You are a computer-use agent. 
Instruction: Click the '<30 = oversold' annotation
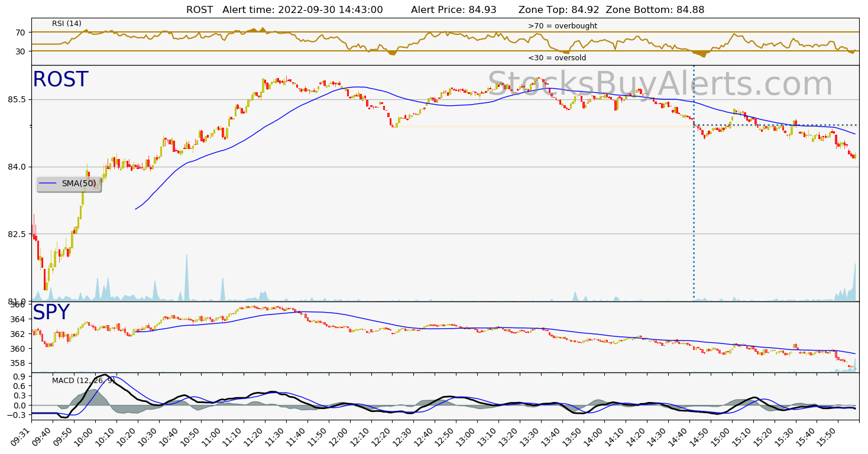557,58
